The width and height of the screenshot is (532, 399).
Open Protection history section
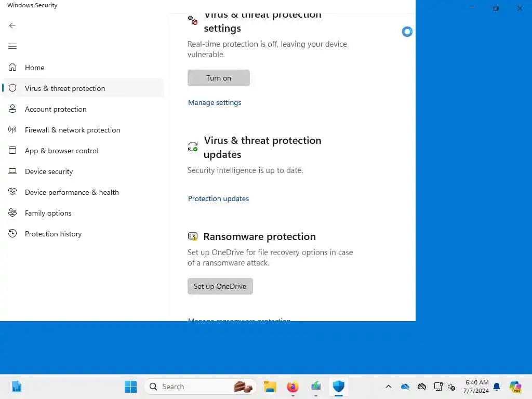[x=83, y=233]
